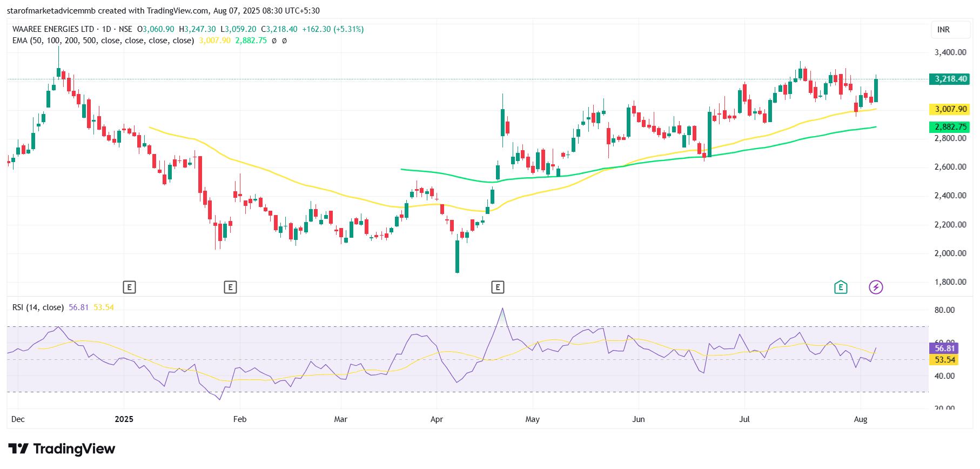This screenshot has width=980, height=469.
Task: Click the Jul label on time axis
Action: pyautogui.click(x=744, y=419)
